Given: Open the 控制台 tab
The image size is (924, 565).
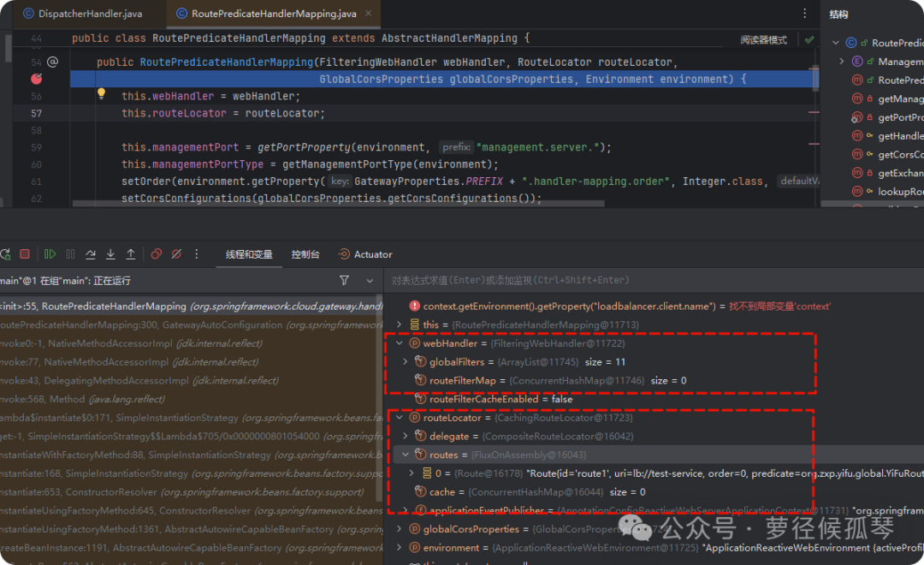Looking at the screenshot, I should point(305,254).
